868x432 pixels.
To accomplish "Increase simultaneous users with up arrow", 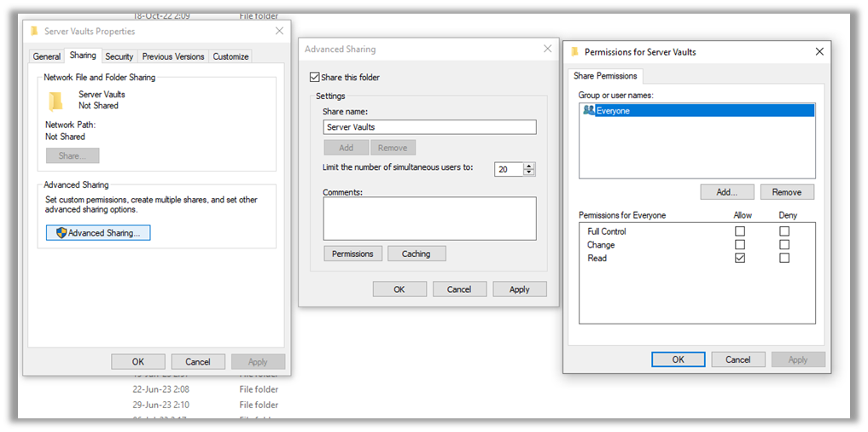I will pos(529,166).
